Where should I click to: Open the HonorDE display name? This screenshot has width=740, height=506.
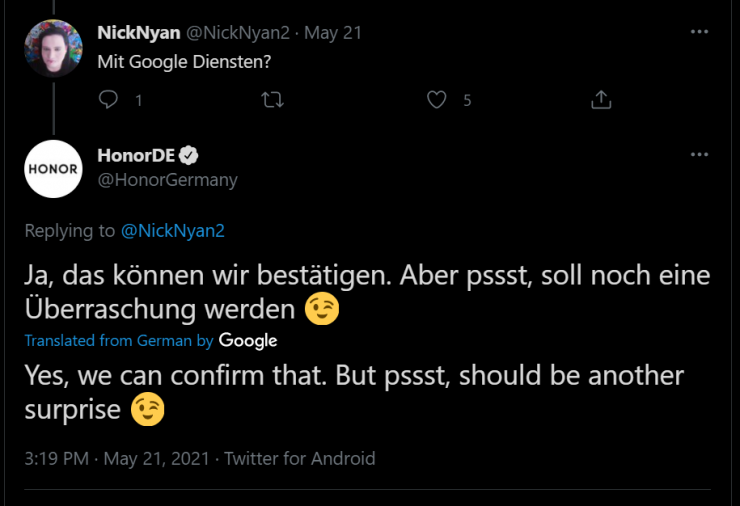(134, 155)
